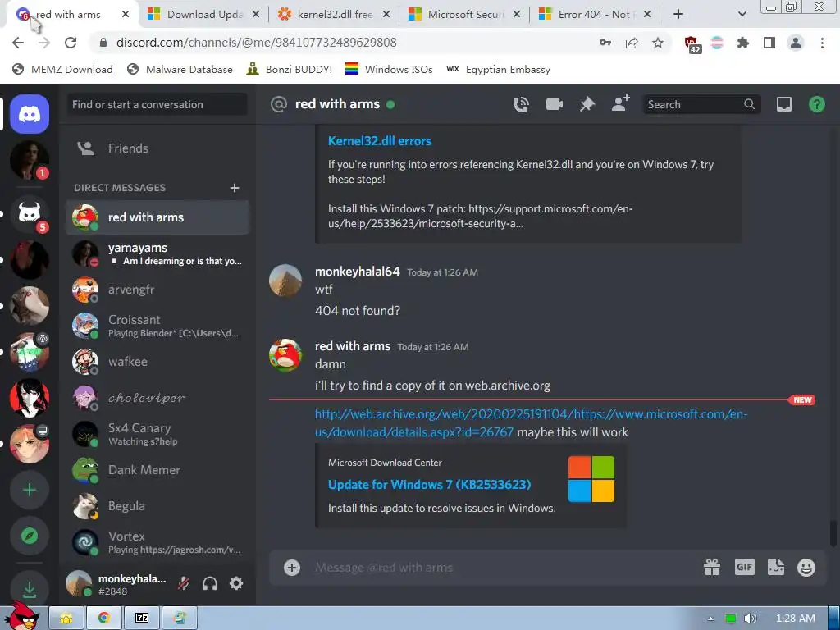
Task: Explore public servers compass icon
Action: pos(30,536)
